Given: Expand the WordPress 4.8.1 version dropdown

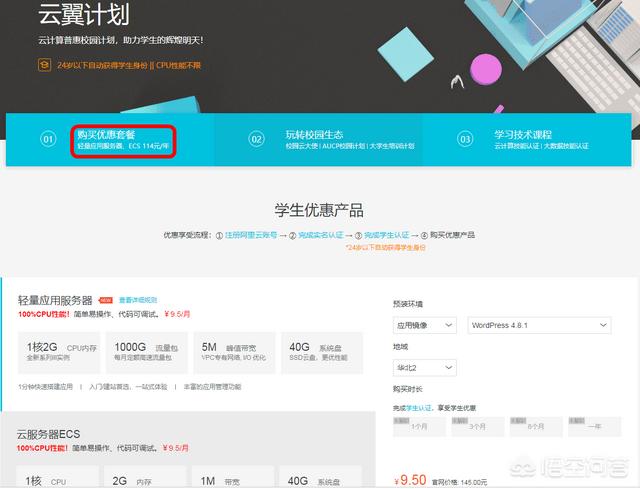Looking at the screenshot, I should (539, 325).
